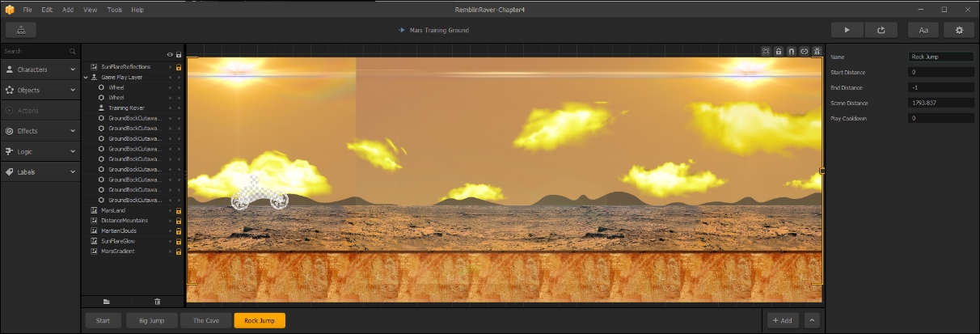
Task: Click the Labels tag icon
Action: click(x=10, y=172)
